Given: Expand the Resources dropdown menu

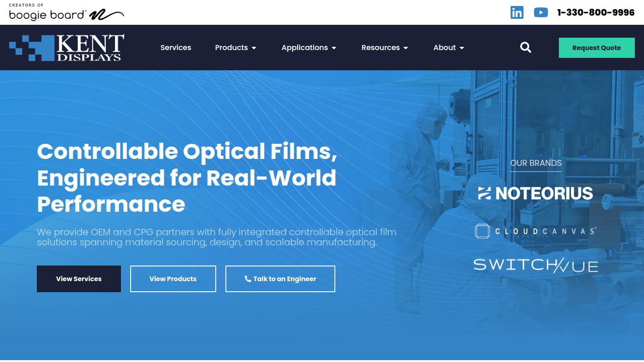Looking at the screenshot, I should click(385, 47).
